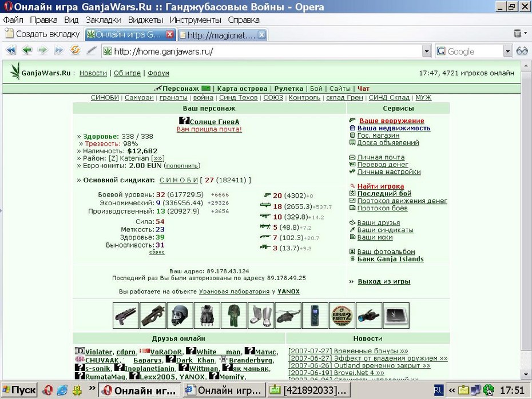Click the С И Н О Б И syndicate link

[x=178, y=180]
